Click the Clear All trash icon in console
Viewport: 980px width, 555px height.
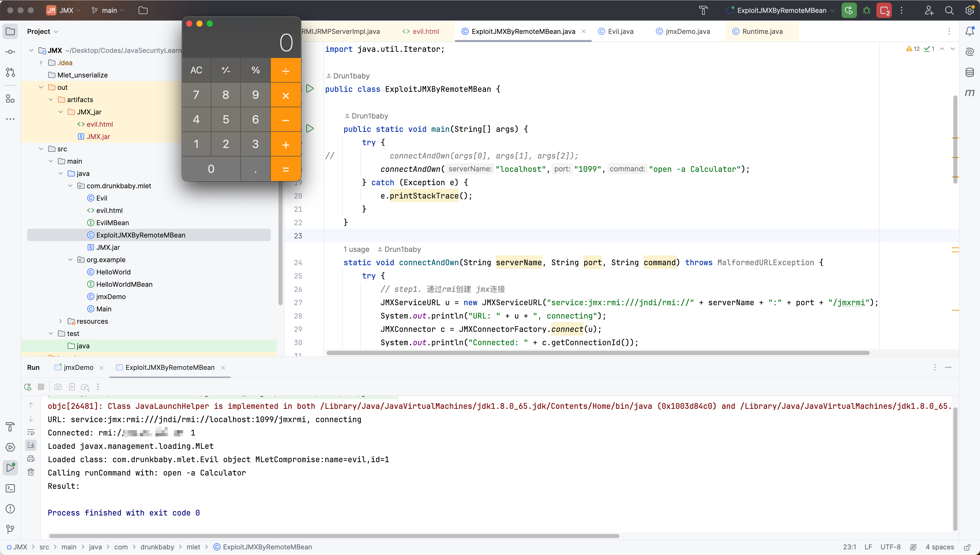click(x=31, y=472)
